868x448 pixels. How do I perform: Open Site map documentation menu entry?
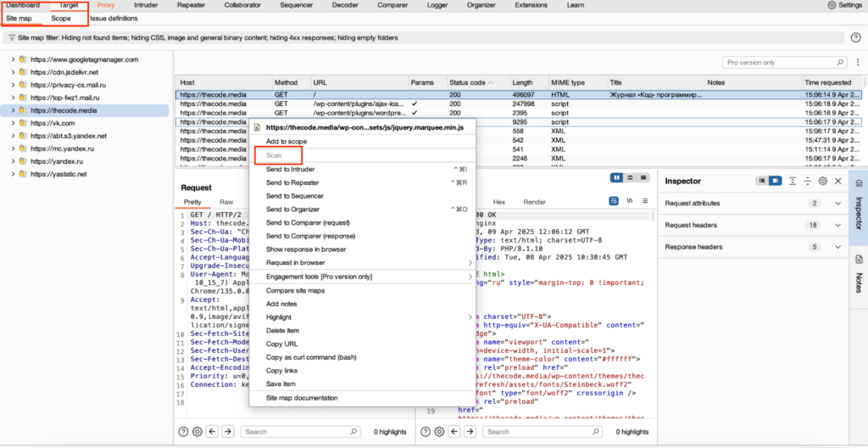coord(363,398)
